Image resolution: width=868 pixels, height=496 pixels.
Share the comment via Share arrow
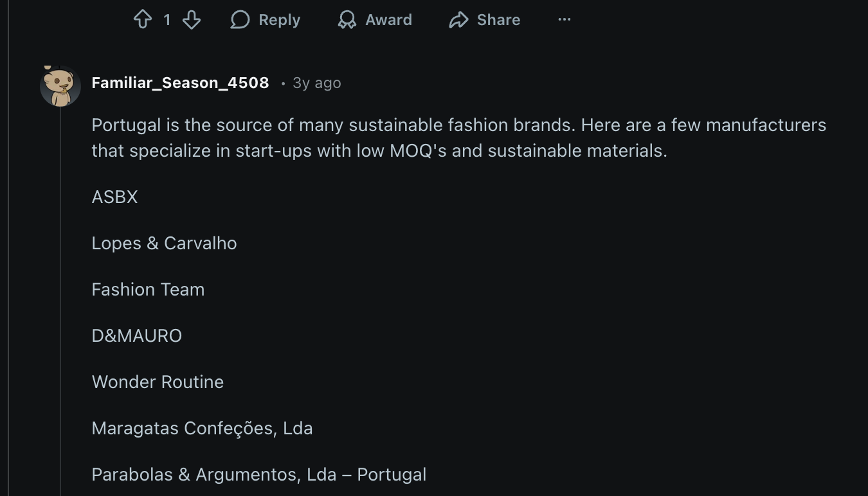[x=485, y=20]
